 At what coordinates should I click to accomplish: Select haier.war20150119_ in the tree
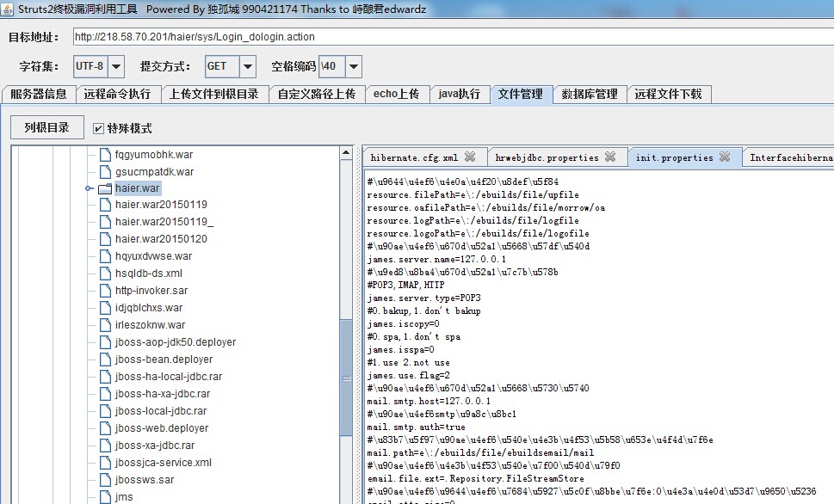(164, 222)
